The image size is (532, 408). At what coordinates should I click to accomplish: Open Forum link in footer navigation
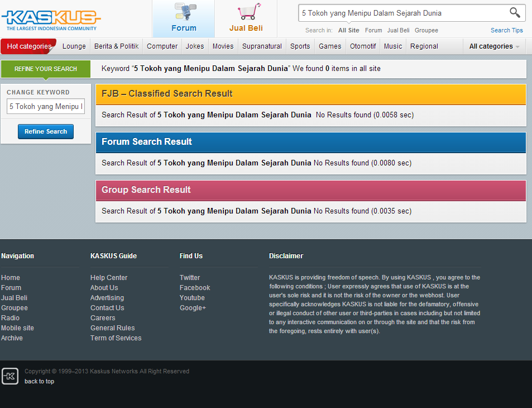click(11, 288)
